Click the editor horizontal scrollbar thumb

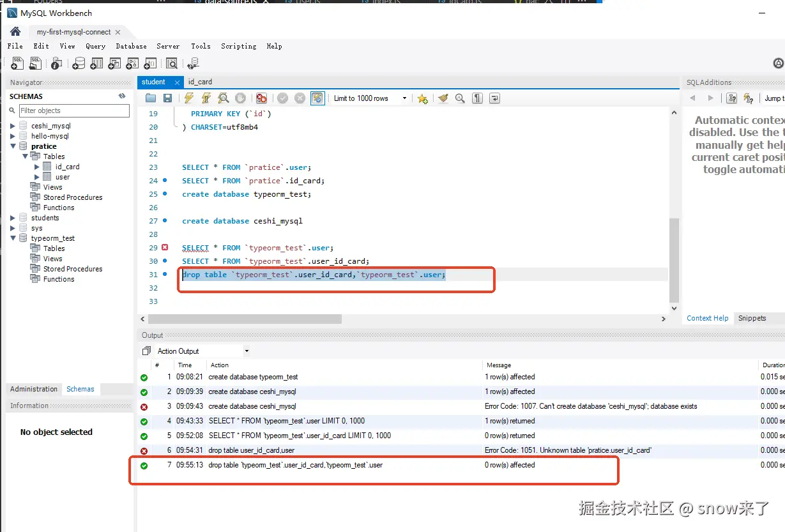pyautogui.click(x=245, y=319)
